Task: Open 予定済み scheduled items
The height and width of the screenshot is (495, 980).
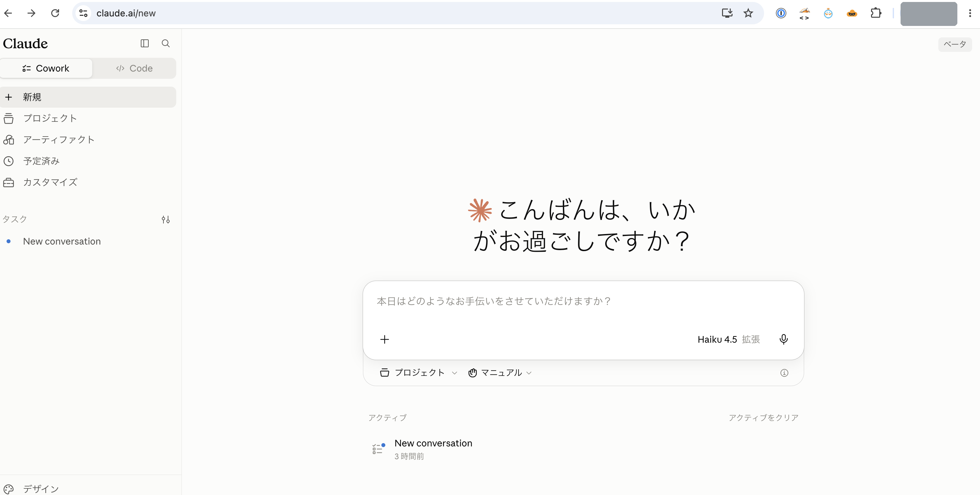Action: pos(88,161)
